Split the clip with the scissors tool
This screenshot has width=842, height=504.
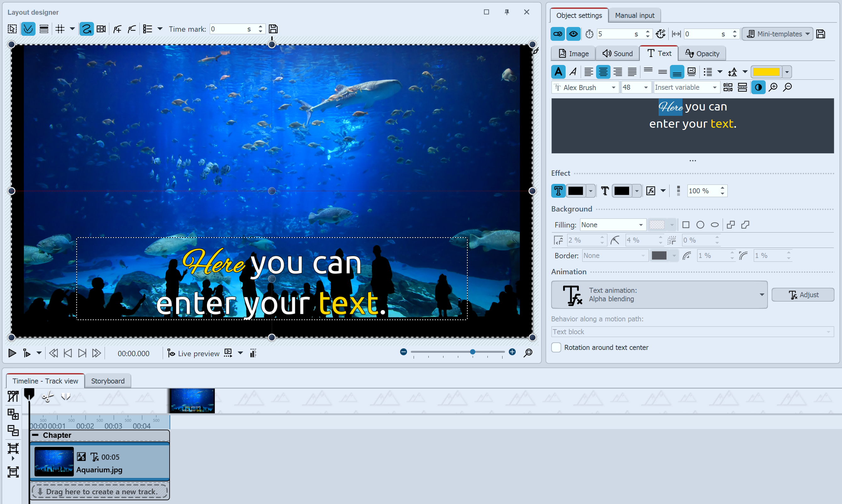[47, 396]
